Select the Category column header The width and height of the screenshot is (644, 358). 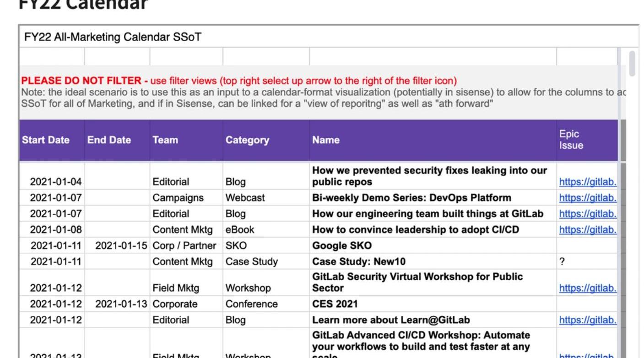247,140
